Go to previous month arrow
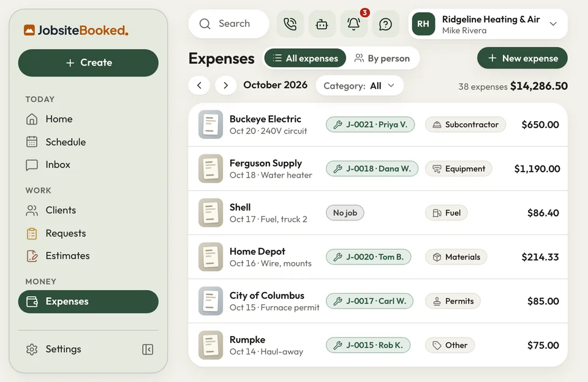588x382 pixels. point(199,86)
